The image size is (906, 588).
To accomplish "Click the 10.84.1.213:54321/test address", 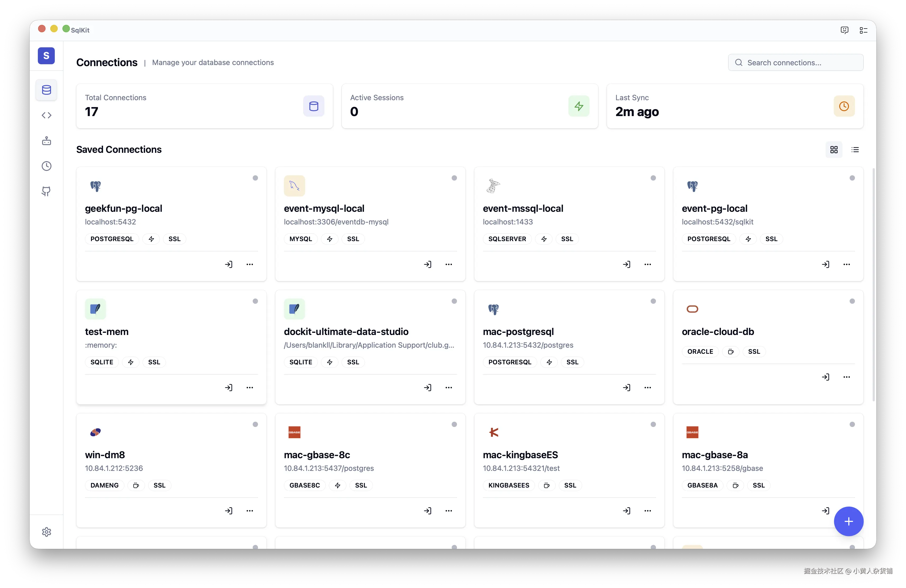I will click(x=521, y=468).
